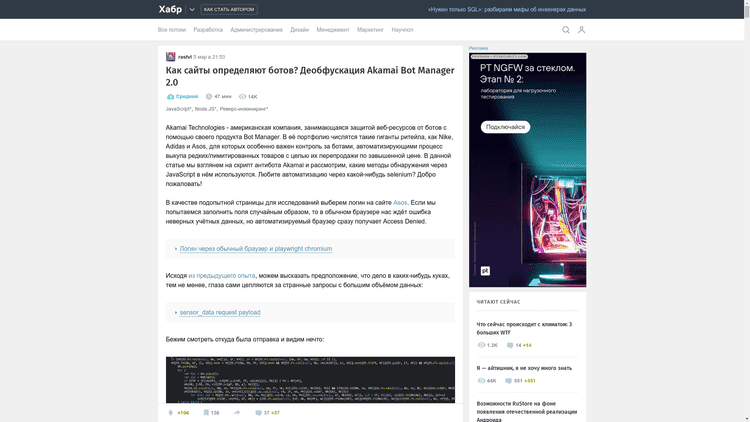Open Что сейчас происходит с климатом article
Viewport: 750px width, 422px height.
524,328
